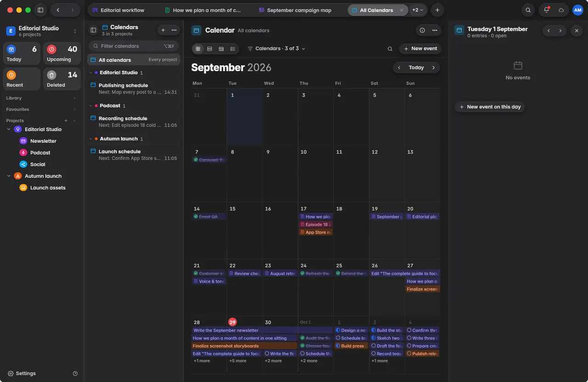Image resolution: width=588 pixels, height=382 pixels.
Task: Open Calendars panel more options
Action: click(x=174, y=30)
